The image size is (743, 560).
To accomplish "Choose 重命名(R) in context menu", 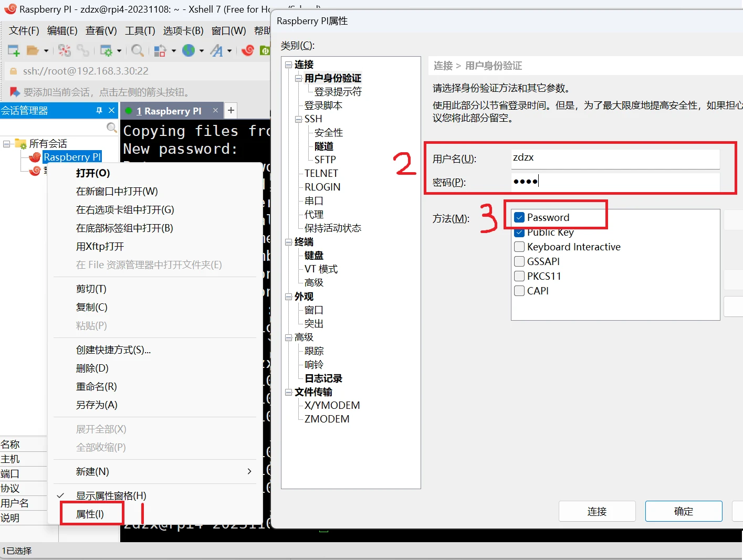I will pyautogui.click(x=155, y=386).
